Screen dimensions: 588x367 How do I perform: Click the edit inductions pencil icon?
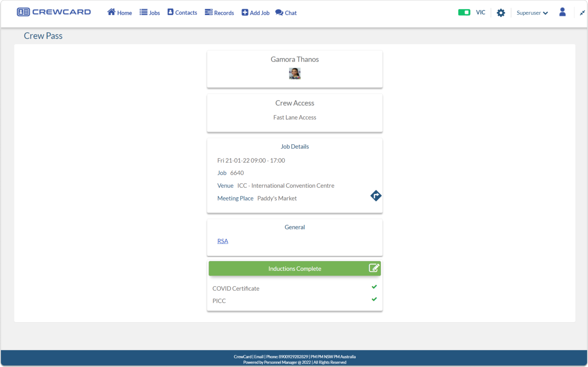[374, 268]
